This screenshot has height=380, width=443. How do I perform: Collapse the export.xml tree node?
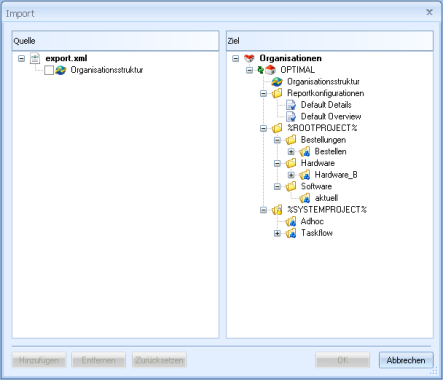[x=22, y=59]
